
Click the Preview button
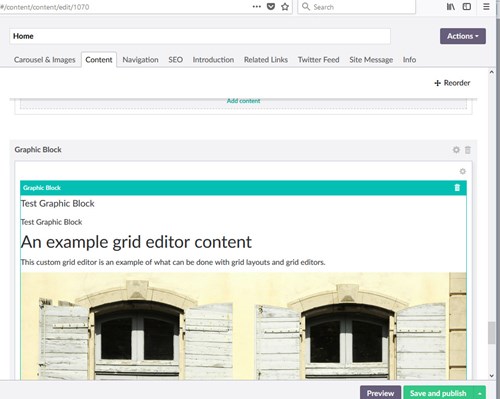tap(380, 393)
